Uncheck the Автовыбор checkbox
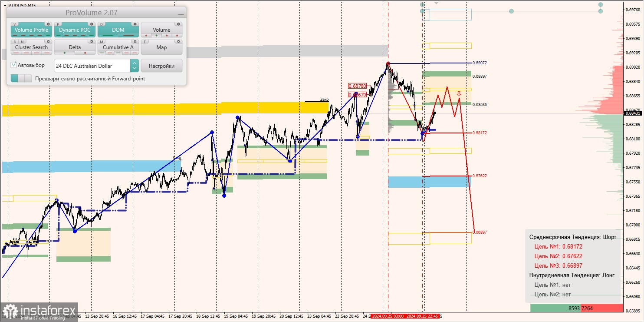The width and height of the screenshot is (644, 322). point(13,65)
